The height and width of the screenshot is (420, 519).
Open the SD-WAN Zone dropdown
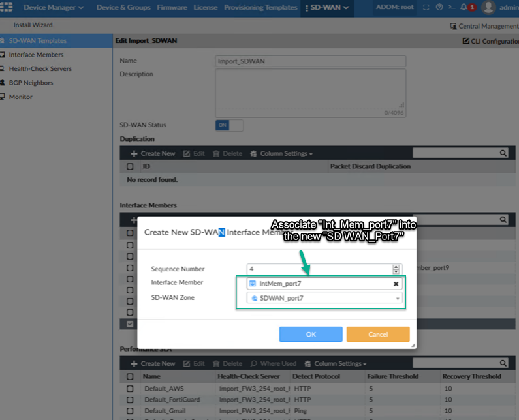(324, 298)
